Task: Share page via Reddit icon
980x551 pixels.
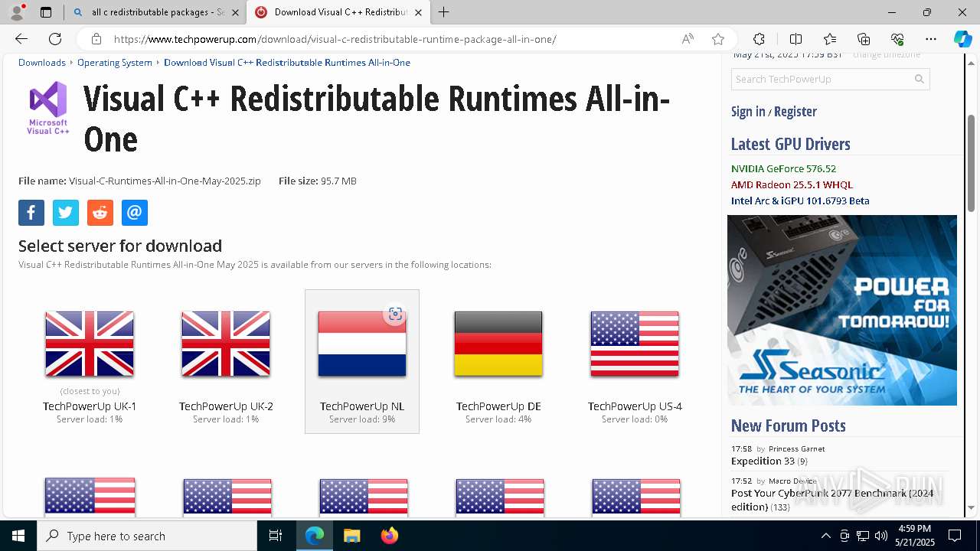Action: (x=100, y=213)
